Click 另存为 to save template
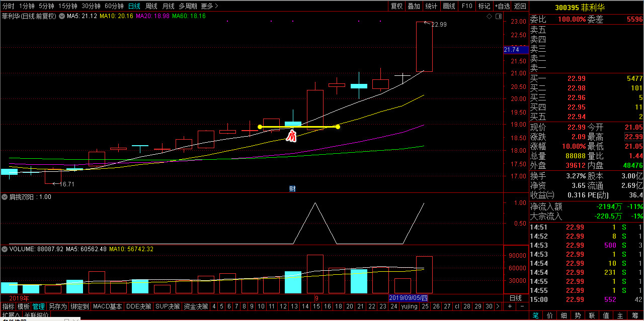The image size is (644, 321). pos(57,306)
